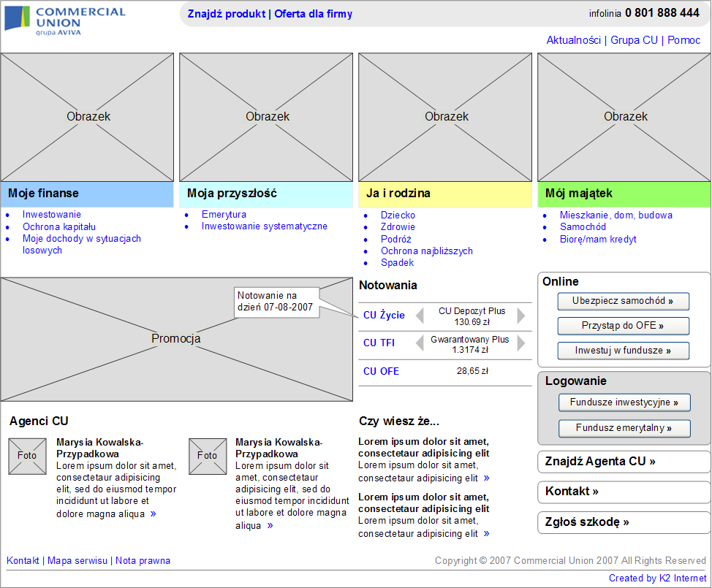Select the Mój majątek heading

(624, 194)
